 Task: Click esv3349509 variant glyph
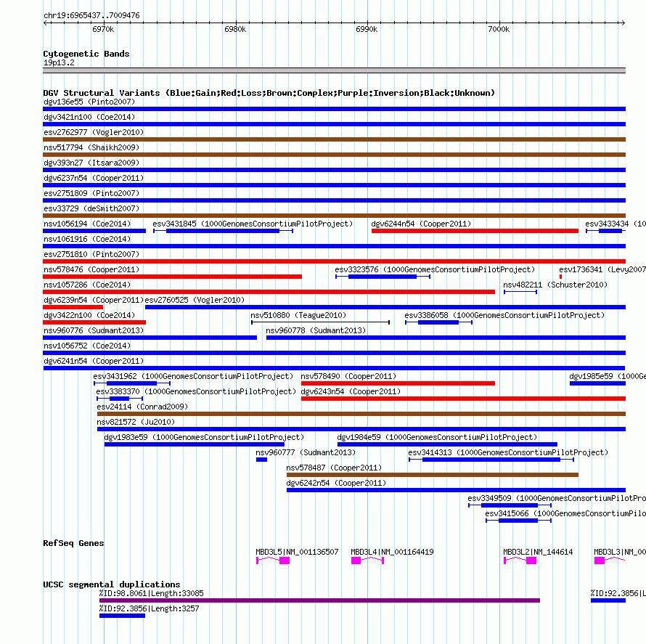[x=510, y=505]
